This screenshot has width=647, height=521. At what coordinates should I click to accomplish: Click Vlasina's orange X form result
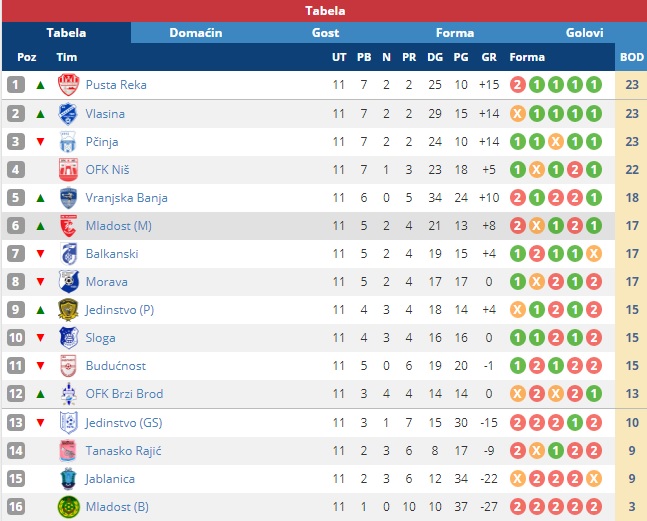pyautogui.click(x=517, y=114)
